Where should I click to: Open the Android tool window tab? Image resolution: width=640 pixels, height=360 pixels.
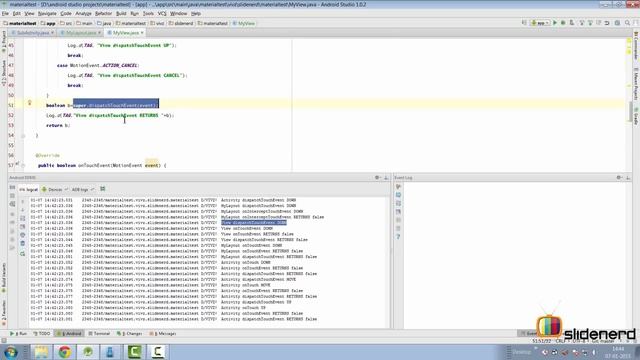pyautogui.click(x=70, y=333)
